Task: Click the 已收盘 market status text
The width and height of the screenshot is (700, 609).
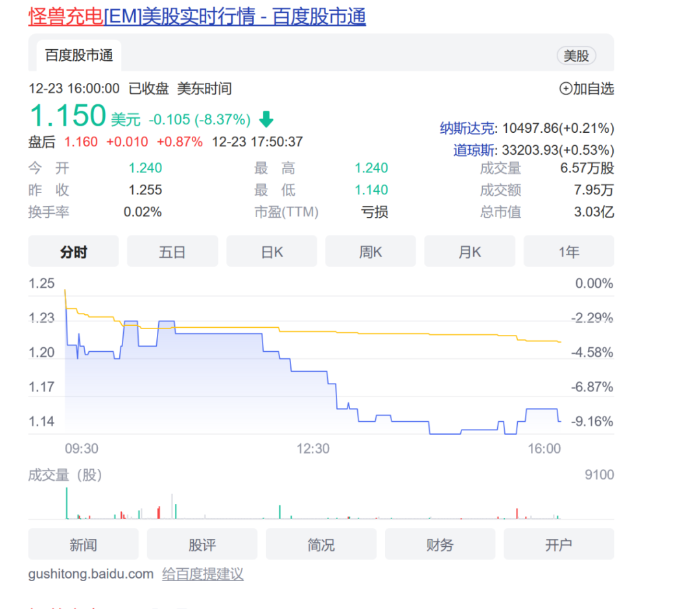Action: click(148, 88)
